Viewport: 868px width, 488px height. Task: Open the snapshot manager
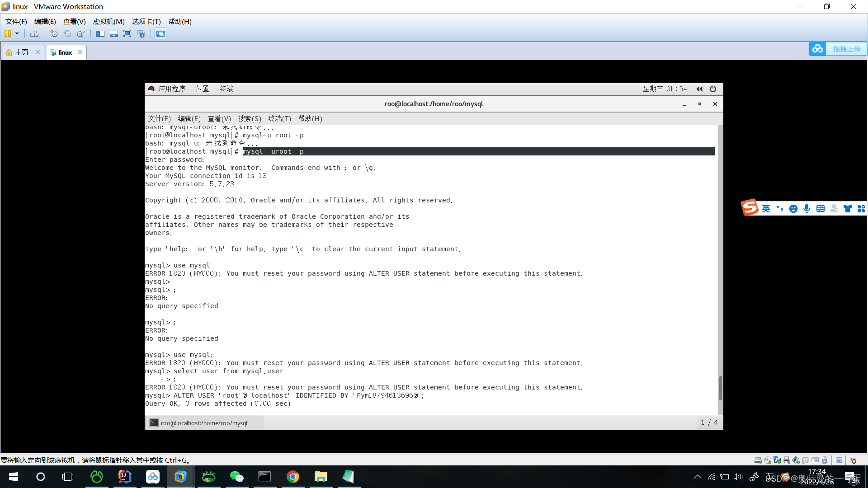81,33
